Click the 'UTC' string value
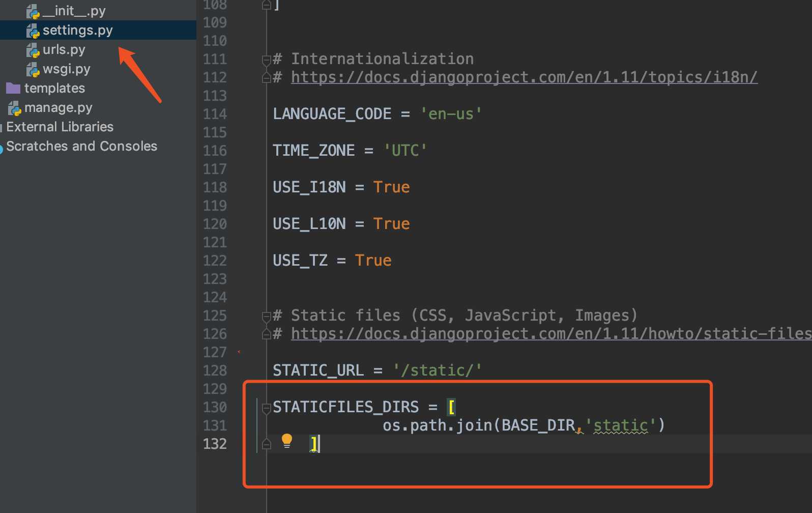Image resolution: width=812 pixels, height=513 pixels. click(x=405, y=151)
